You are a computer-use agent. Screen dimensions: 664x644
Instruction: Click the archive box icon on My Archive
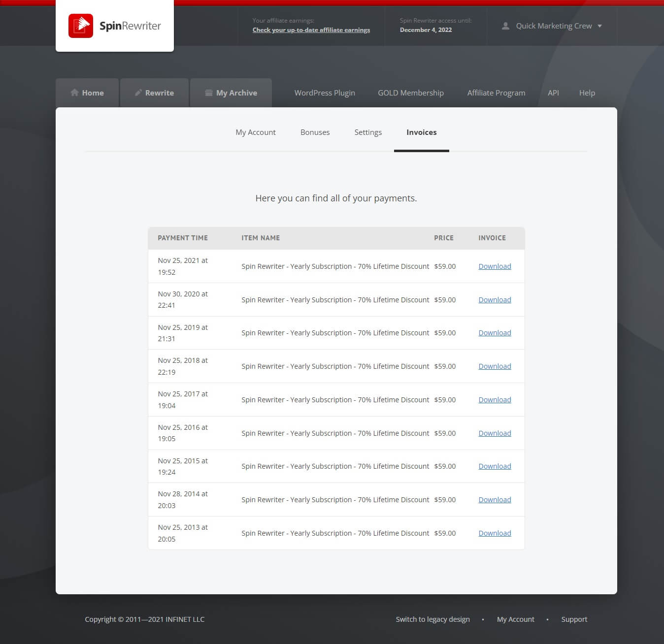point(209,93)
